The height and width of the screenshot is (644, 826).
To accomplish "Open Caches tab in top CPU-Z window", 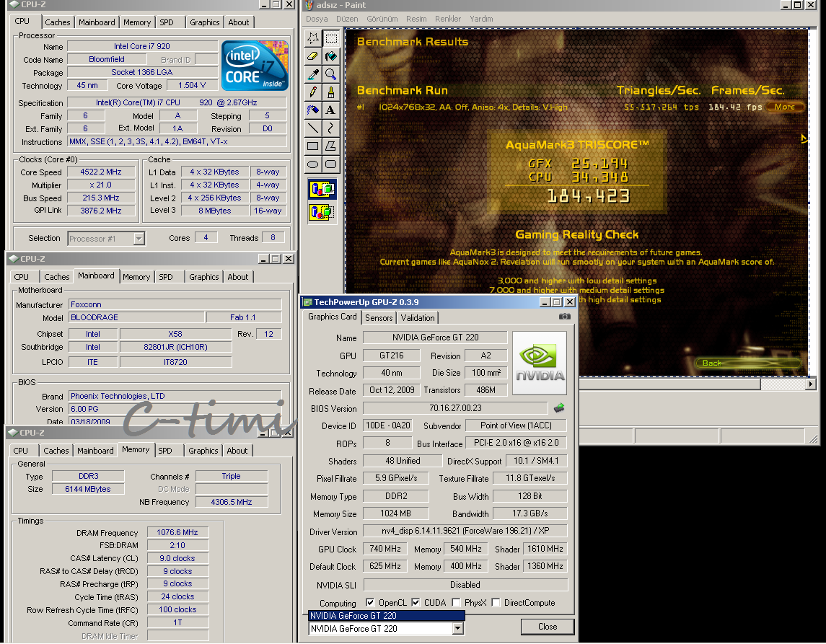I will [x=58, y=22].
